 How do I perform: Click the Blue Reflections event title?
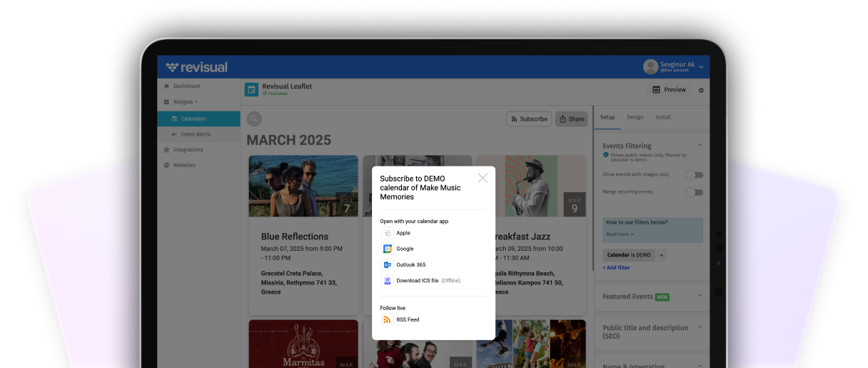coord(295,237)
